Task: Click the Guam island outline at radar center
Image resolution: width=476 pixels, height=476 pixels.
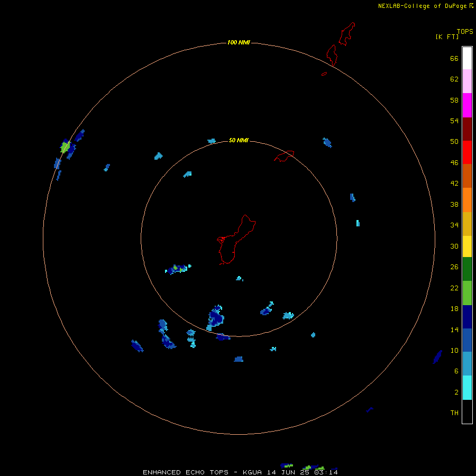Action: pyautogui.click(x=236, y=240)
